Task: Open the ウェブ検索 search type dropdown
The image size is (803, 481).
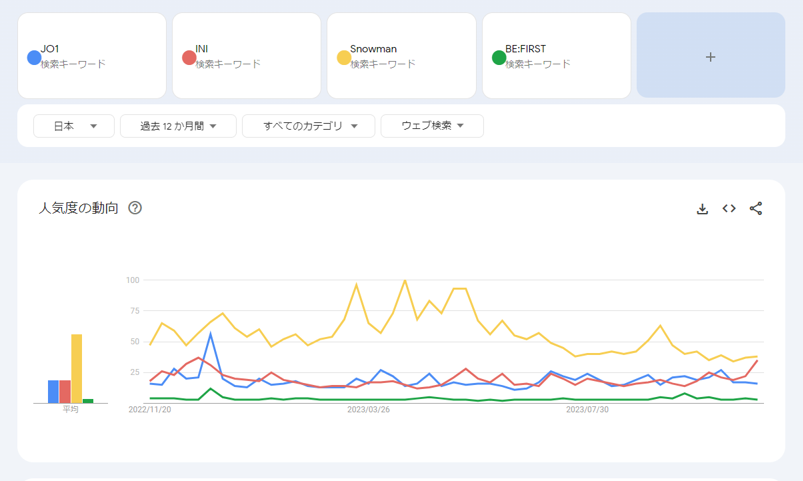Action: click(x=432, y=126)
